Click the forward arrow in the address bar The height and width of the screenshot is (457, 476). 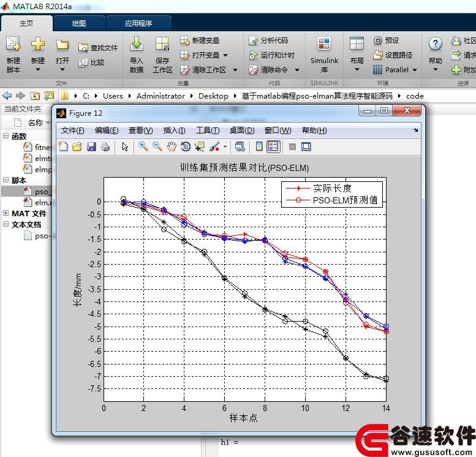(x=20, y=96)
